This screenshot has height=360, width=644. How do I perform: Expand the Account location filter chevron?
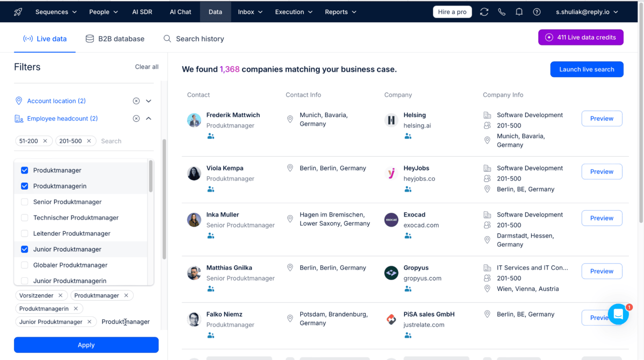148,101
